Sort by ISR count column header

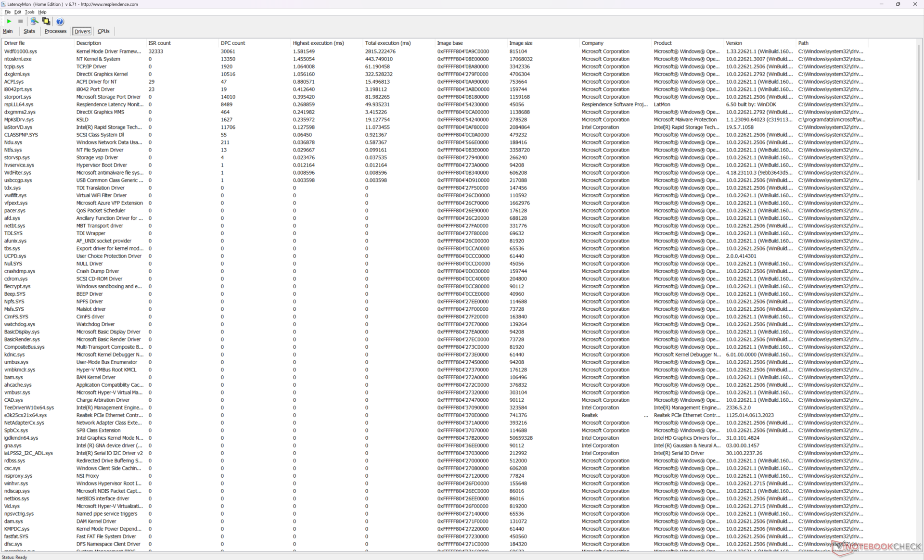(159, 43)
